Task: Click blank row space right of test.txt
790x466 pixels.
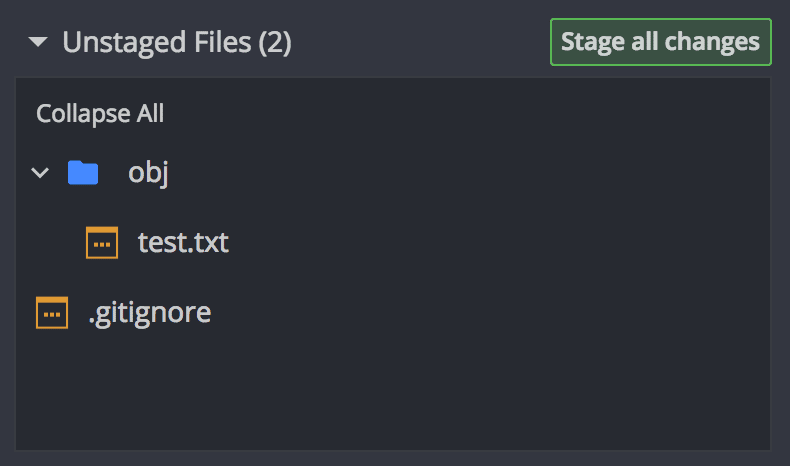Action: click(x=500, y=243)
